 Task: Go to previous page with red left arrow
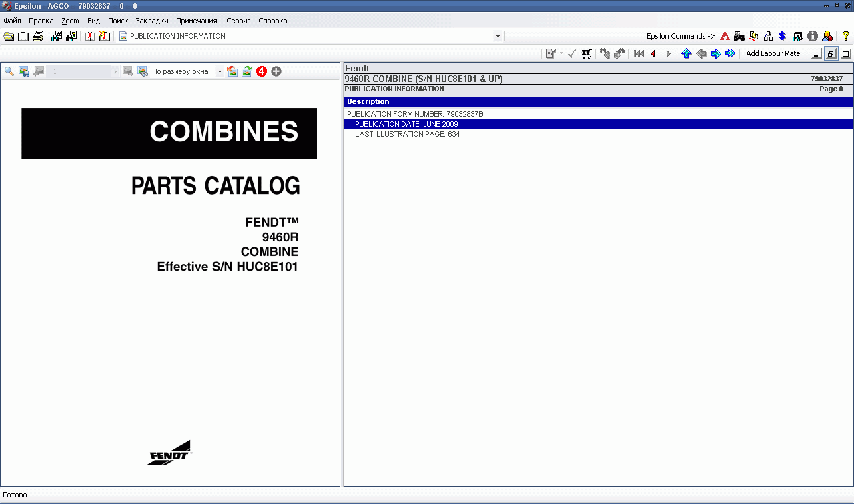pyautogui.click(x=653, y=53)
